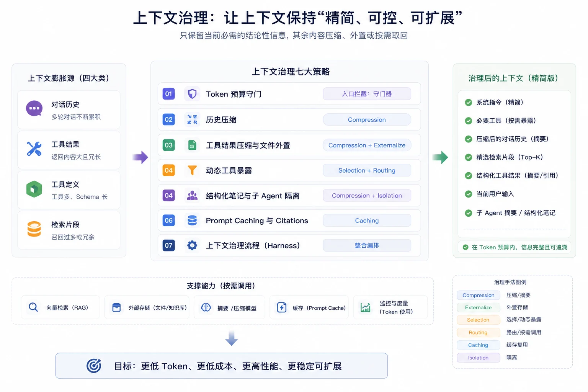
Task: Click the purple chat bubble icon for 对话历史
Action: 34,108
